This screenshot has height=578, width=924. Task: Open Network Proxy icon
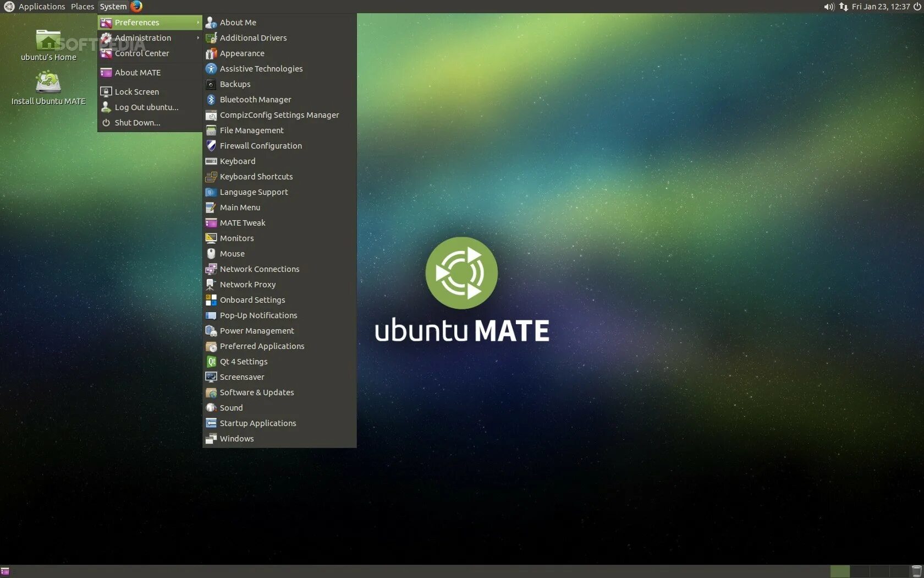click(211, 285)
